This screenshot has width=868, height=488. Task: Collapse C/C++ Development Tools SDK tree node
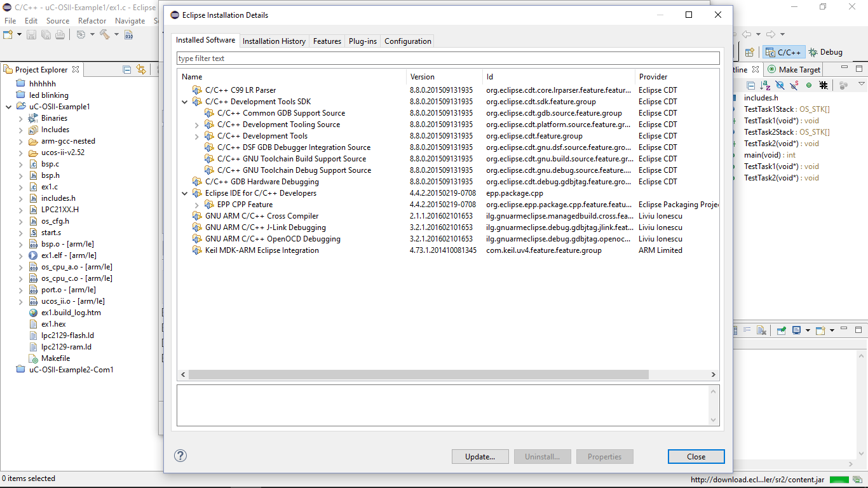[x=185, y=102]
